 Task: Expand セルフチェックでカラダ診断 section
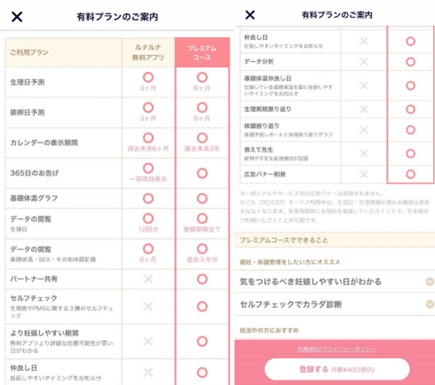[335, 304]
